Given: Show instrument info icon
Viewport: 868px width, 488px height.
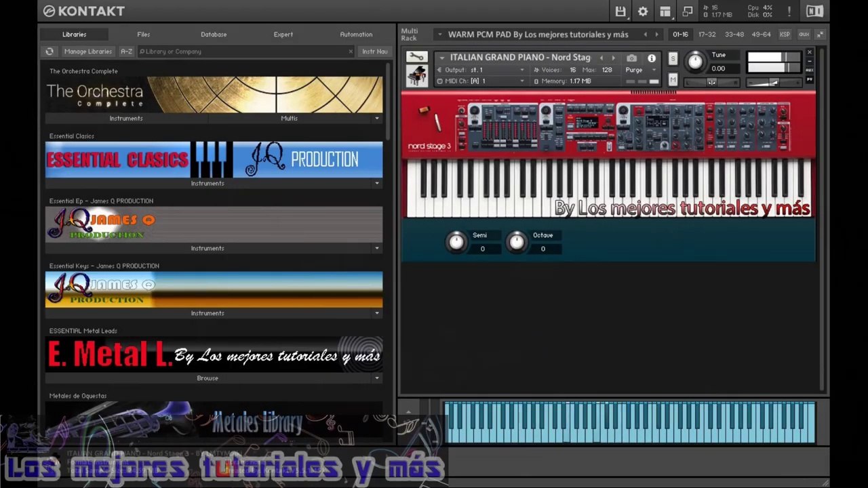Looking at the screenshot, I should click(x=652, y=58).
